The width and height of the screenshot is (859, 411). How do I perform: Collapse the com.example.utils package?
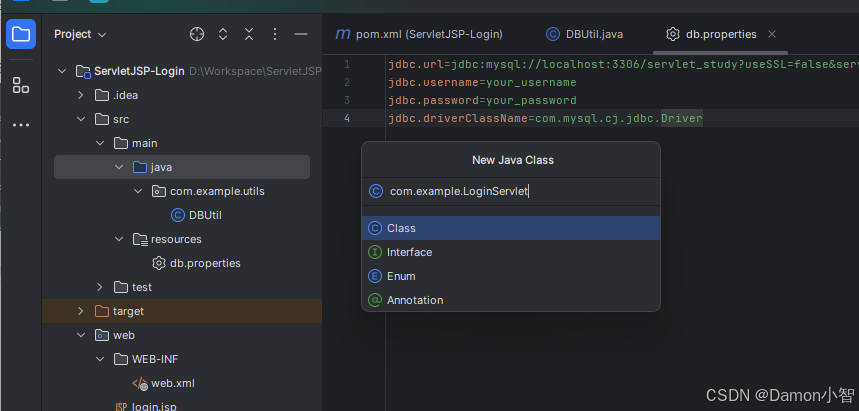138,191
